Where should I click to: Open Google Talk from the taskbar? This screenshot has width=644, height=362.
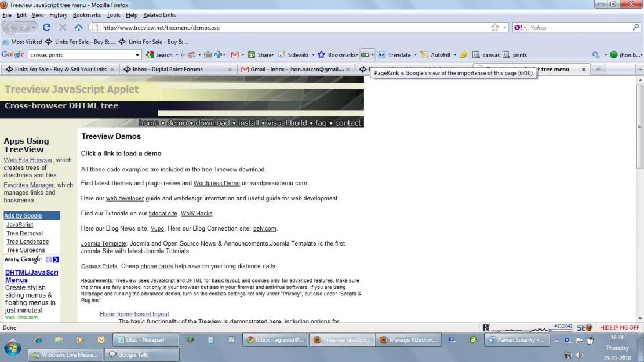(142, 355)
